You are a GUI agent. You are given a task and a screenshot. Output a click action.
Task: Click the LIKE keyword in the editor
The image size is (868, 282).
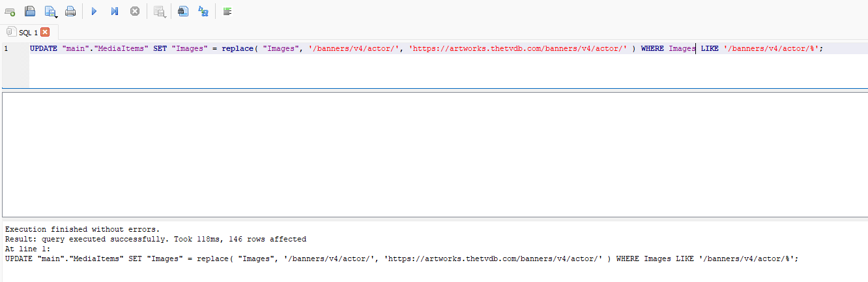point(710,49)
